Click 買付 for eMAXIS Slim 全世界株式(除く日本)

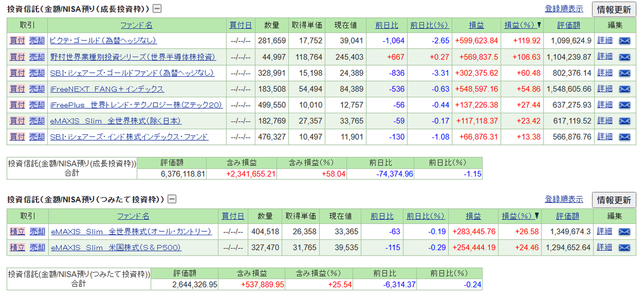pos(17,121)
